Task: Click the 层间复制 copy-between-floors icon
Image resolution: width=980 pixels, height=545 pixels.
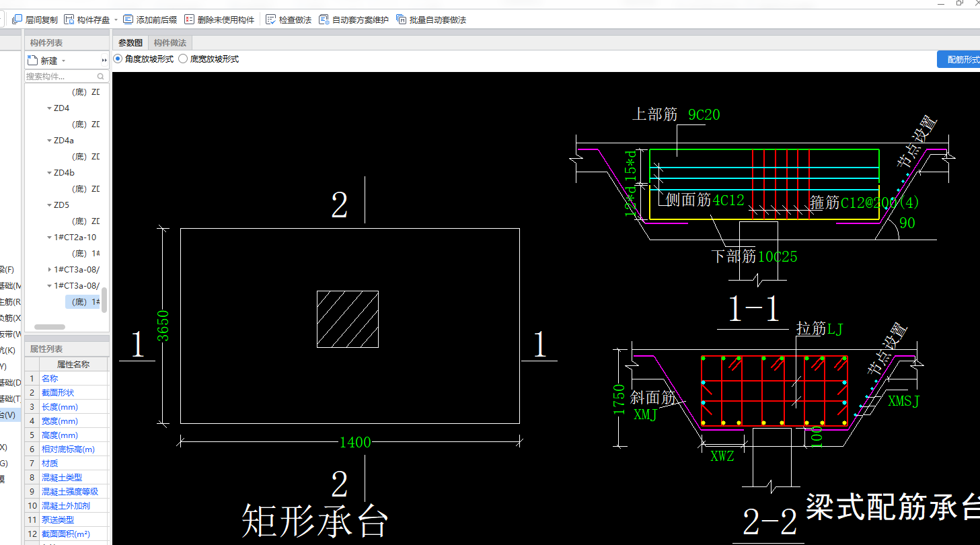Action: click(x=17, y=20)
